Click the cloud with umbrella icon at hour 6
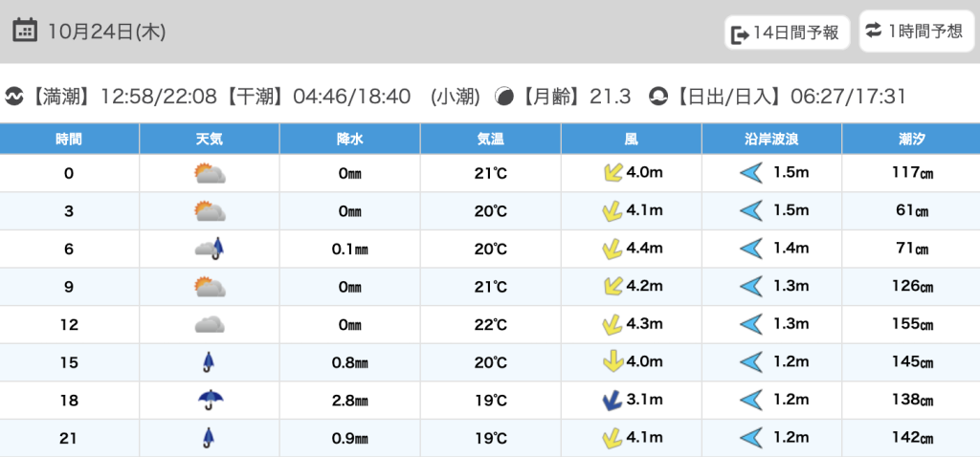 click(x=209, y=250)
